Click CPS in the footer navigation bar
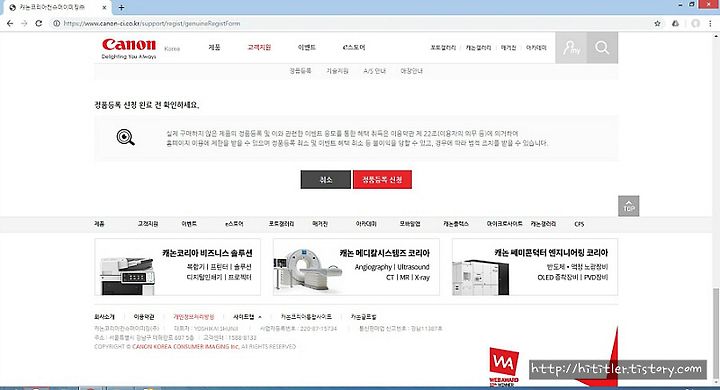 point(579,224)
